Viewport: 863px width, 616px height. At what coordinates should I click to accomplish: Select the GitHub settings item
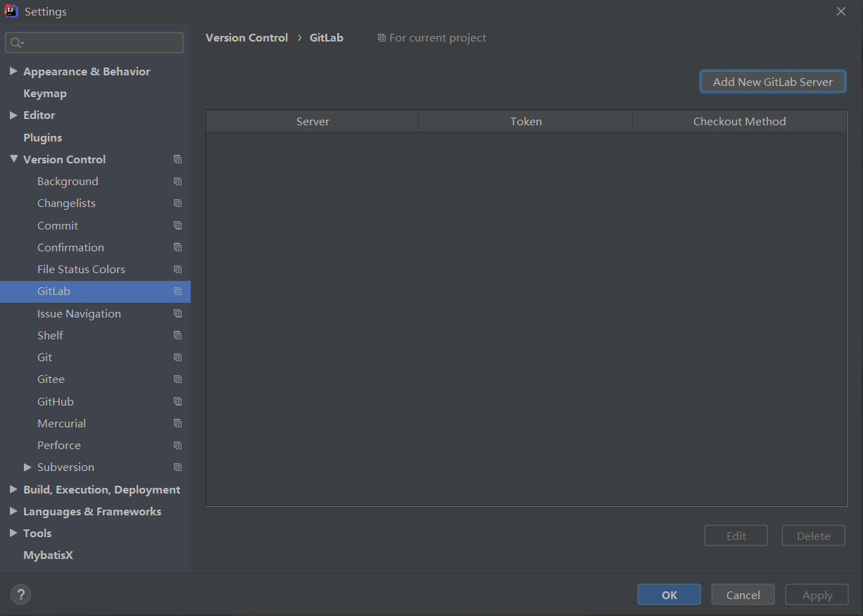[x=56, y=401]
